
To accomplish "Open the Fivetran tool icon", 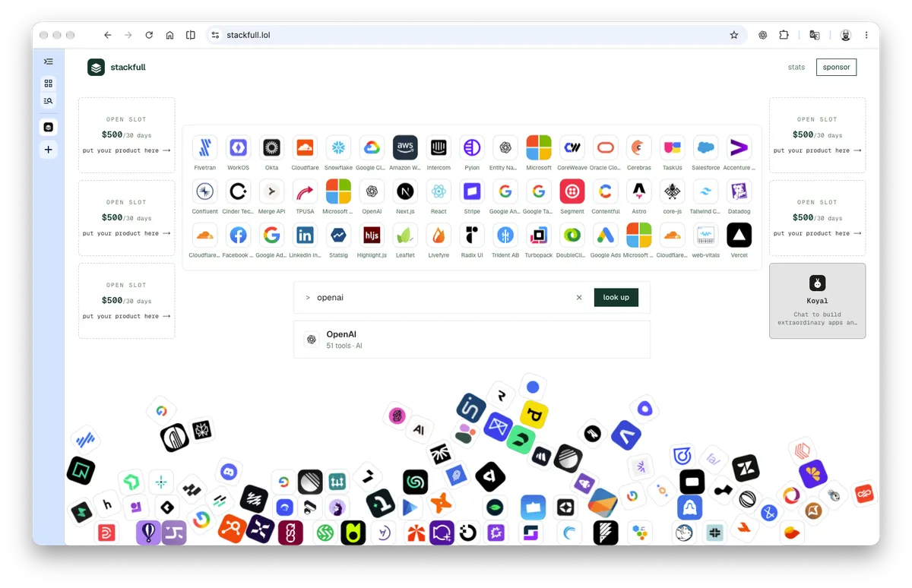I will [204, 147].
